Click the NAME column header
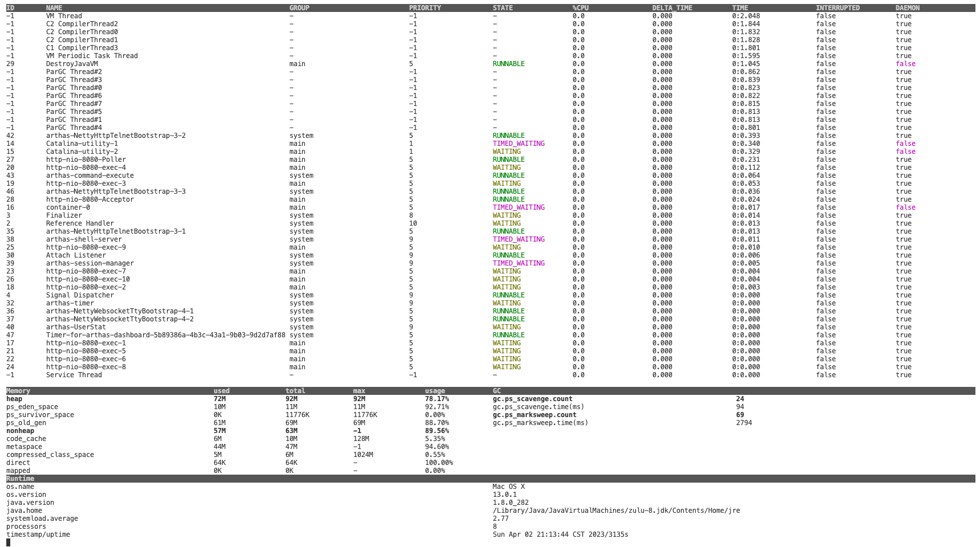Viewport: 980px width, 547px height. click(x=54, y=8)
